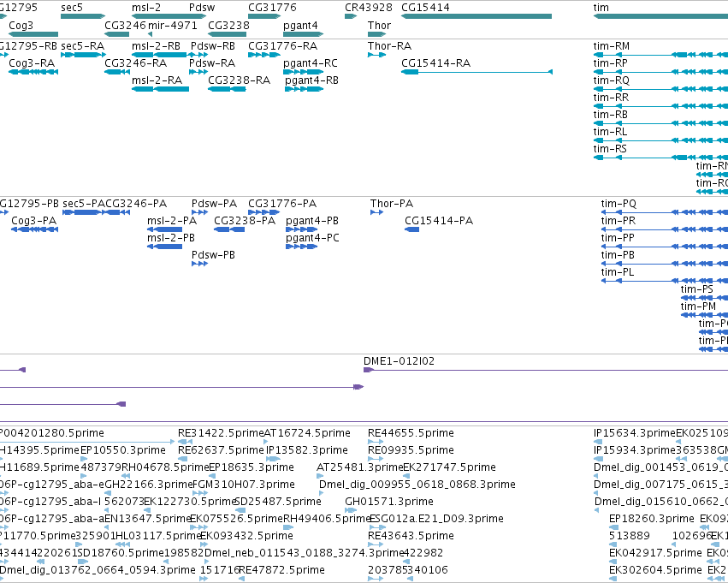Select transcript msl-2-RA

(160, 89)
